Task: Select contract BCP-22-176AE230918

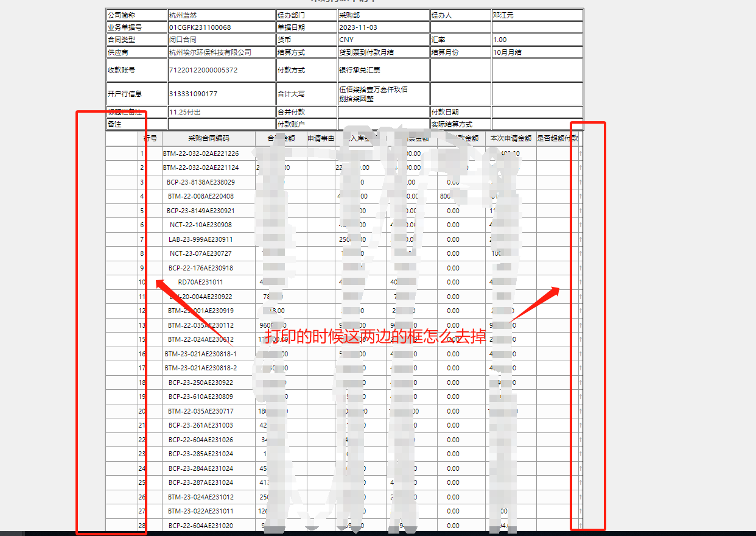Action: point(201,268)
